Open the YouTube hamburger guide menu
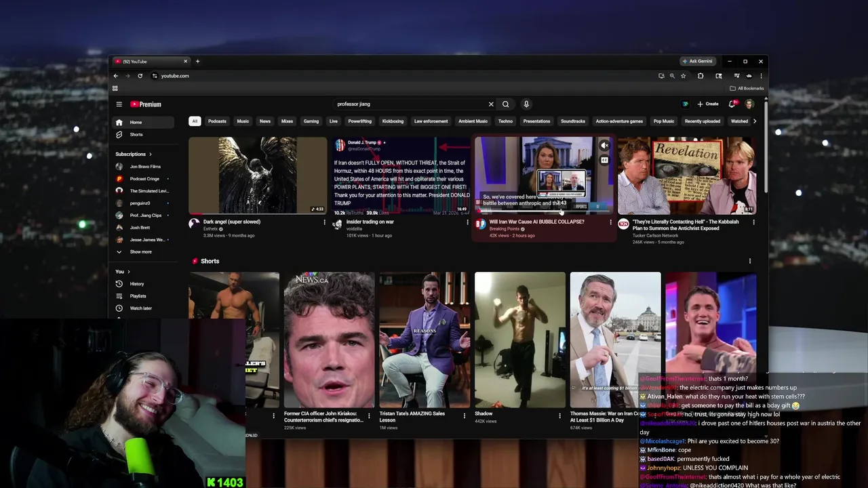 click(119, 104)
